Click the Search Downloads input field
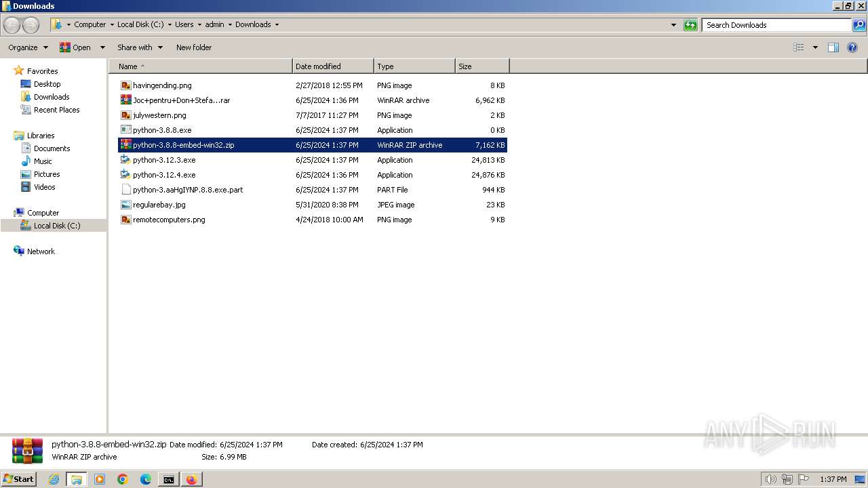 pos(777,25)
